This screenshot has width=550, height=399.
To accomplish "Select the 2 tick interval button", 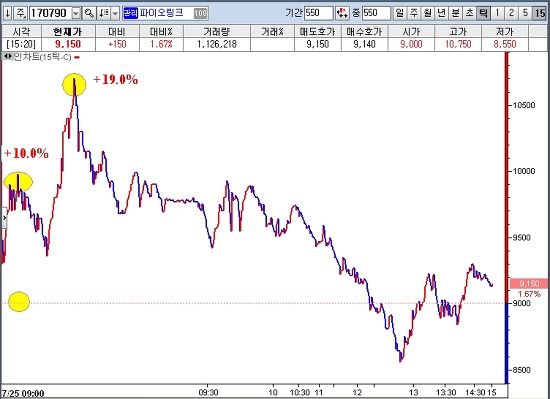I will (511, 13).
